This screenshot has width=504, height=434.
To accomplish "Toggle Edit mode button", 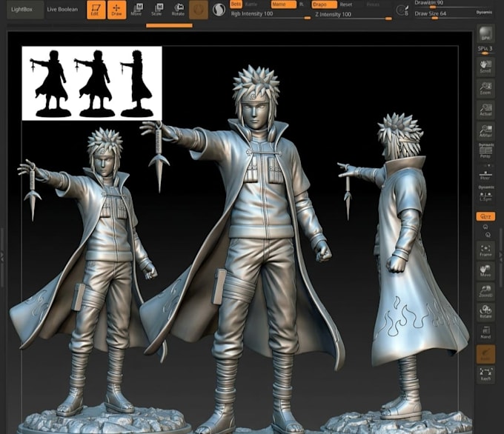I will point(96,10).
